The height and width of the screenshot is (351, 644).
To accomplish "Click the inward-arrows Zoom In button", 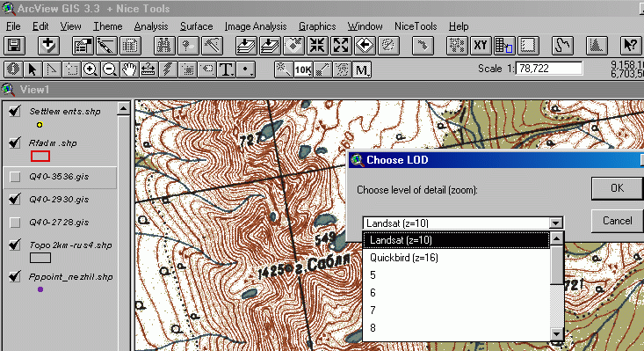I will point(317,46).
